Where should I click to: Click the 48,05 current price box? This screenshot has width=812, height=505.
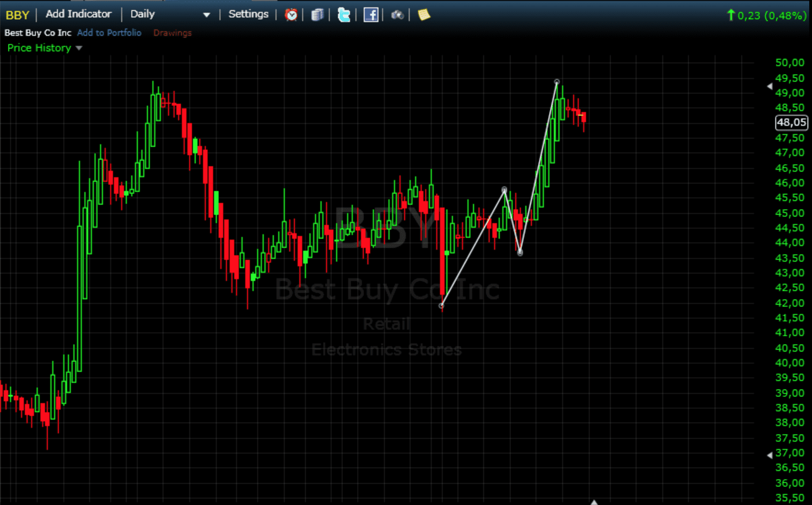[791, 123]
